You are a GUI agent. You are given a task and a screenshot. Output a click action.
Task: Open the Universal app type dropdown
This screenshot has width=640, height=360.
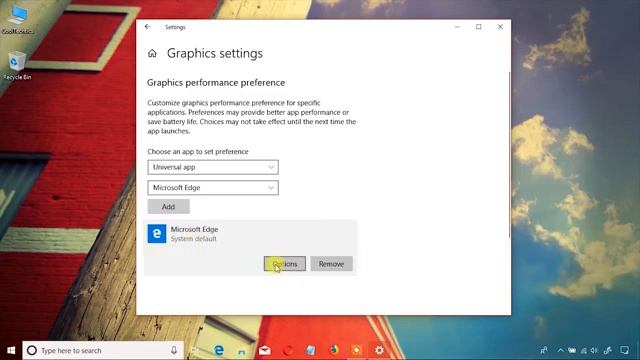tap(213, 167)
